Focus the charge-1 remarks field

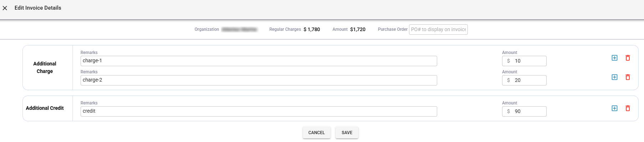[x=259, y=61]
